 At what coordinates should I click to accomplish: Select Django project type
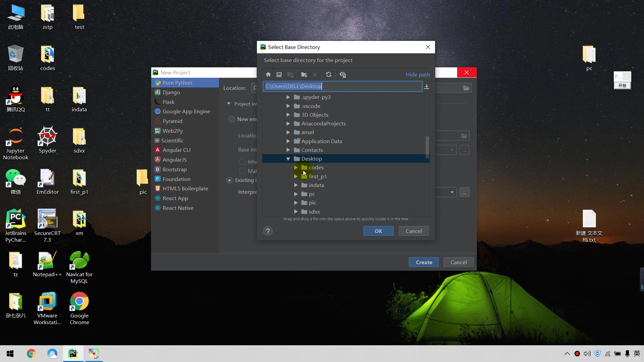pos(171,92)
